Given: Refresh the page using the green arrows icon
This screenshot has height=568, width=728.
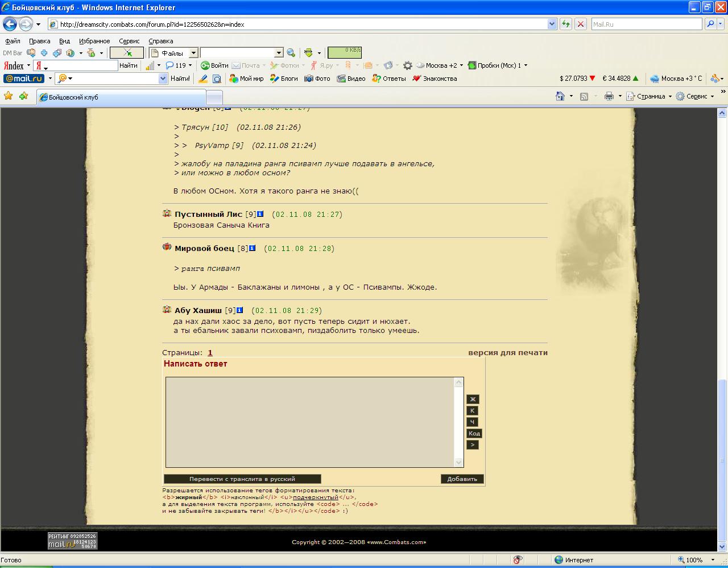Looking at the screenshot, I should click(566, 24).
